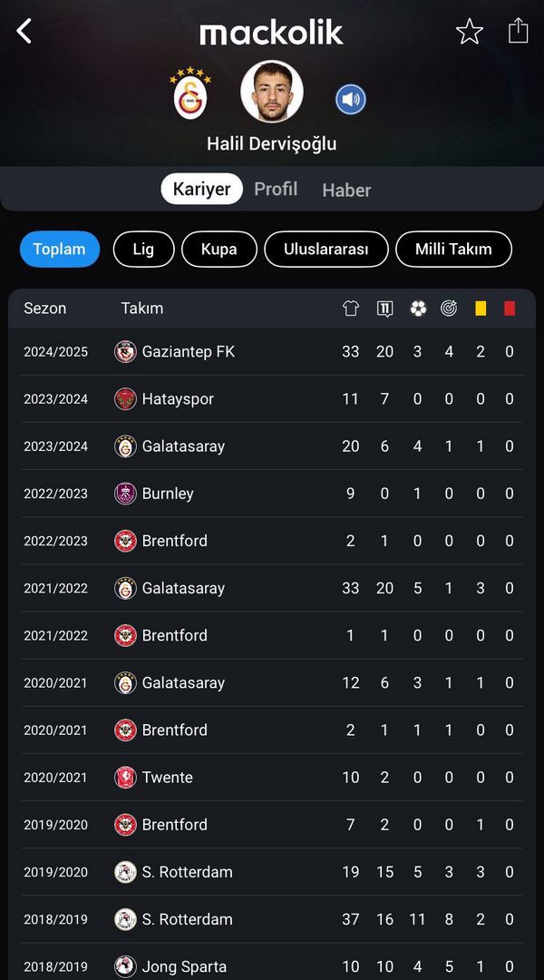Open the Burnley 2022/2023 row
This screenshot has height=980, width=544.
point(272,494)
